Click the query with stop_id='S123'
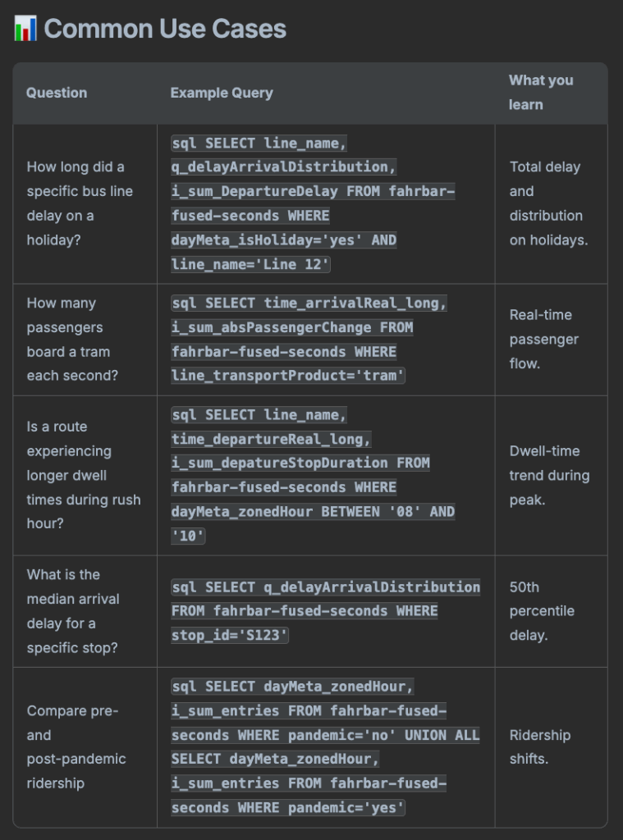Image resolution: width=623 pixels, height=840 pixels. click(325, 611)
